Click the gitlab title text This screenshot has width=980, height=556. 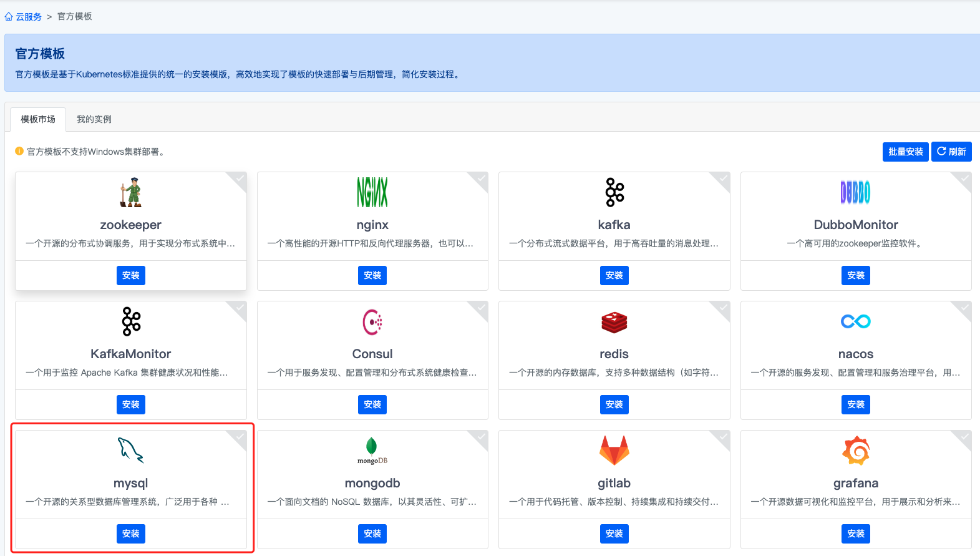click(614, 483)
